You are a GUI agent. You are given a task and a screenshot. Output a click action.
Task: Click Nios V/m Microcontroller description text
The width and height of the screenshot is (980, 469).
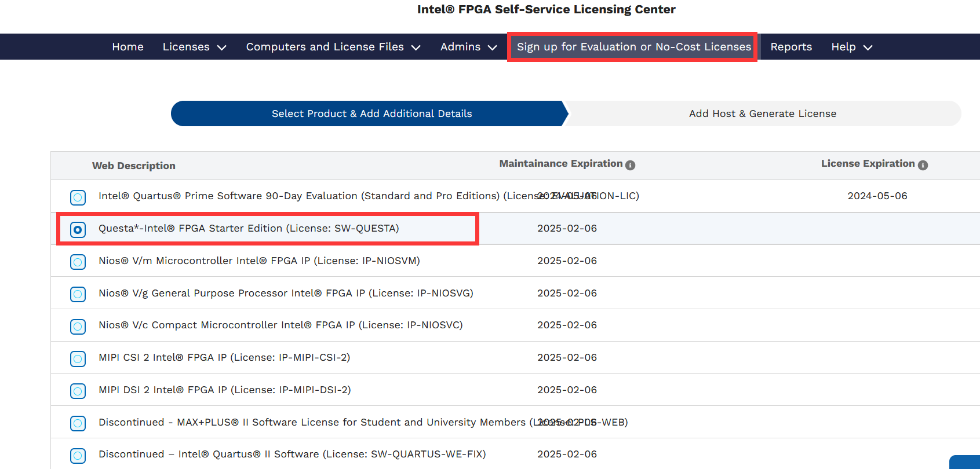tap(259, 261)
